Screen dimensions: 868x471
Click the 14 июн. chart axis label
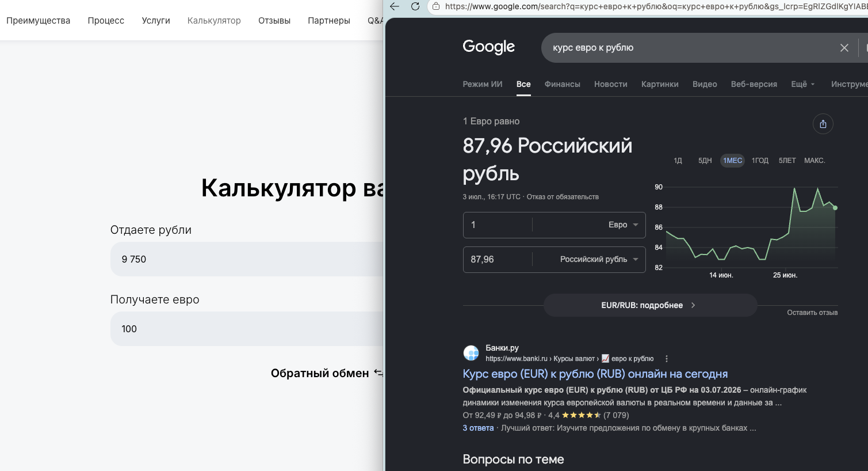(721, 275)
